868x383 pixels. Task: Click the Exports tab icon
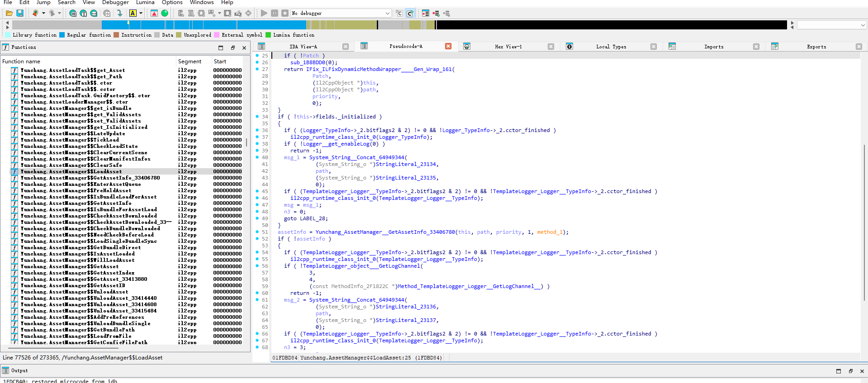point(775,46)
